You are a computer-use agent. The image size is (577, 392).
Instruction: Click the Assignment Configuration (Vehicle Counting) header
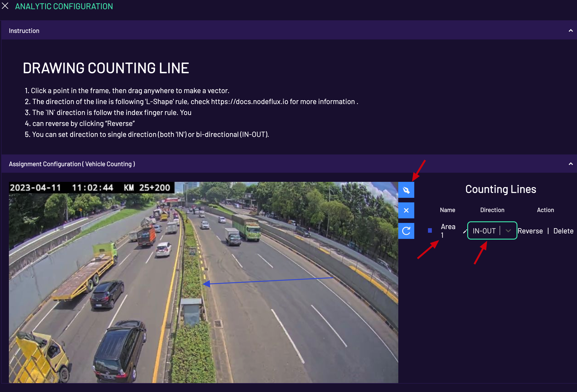[x=72, y=164]
